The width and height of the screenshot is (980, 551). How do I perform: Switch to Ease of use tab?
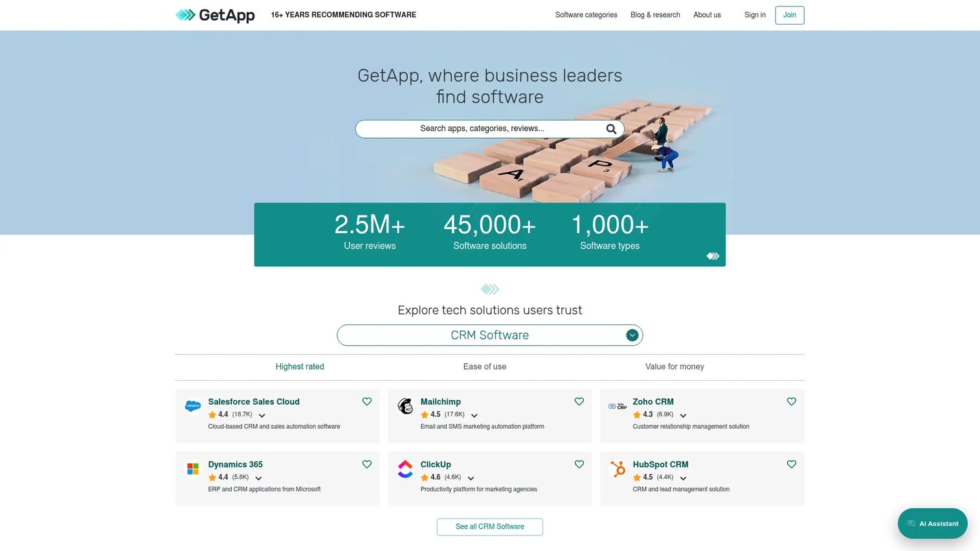click(485, 366)
